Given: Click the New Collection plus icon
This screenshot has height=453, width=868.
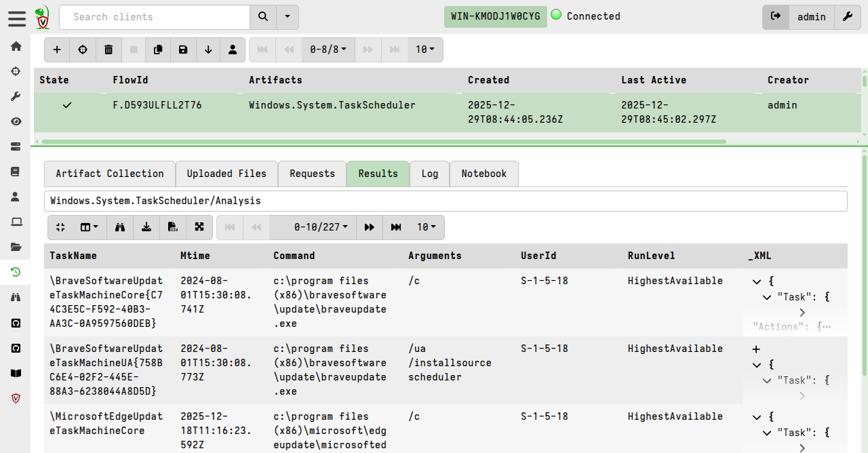Looking at the screenshot, I should [57, 50].
